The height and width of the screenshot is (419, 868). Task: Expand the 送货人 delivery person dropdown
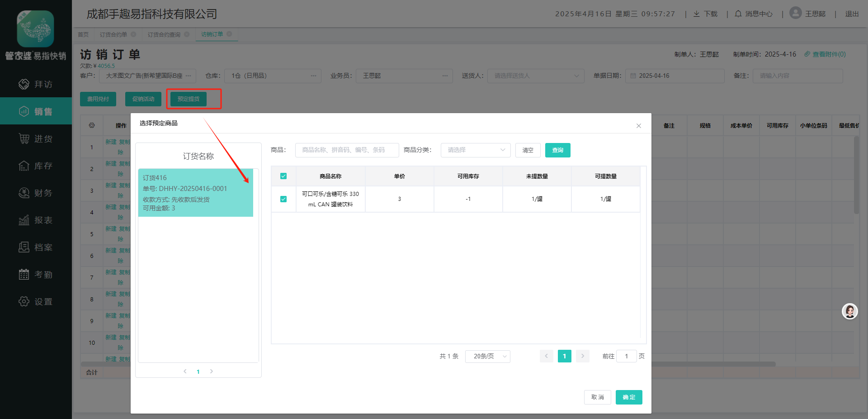(x=535, y=76)
